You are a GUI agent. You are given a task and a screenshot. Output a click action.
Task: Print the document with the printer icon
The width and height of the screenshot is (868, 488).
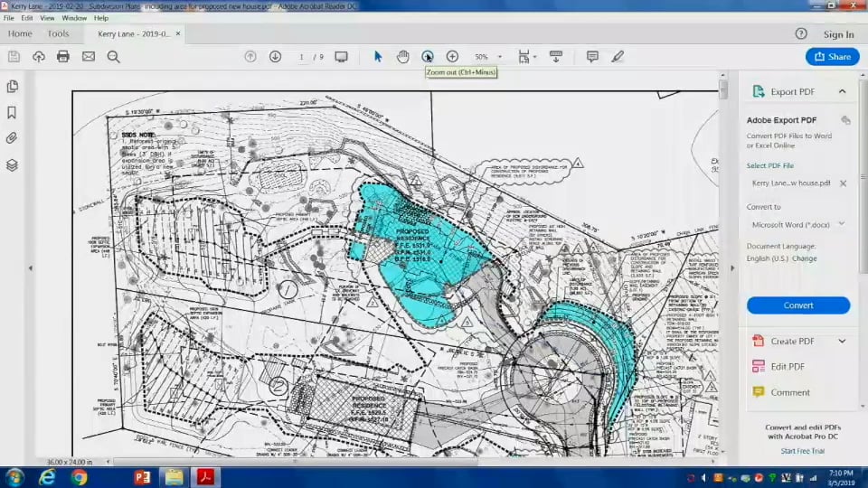[63, 56]
